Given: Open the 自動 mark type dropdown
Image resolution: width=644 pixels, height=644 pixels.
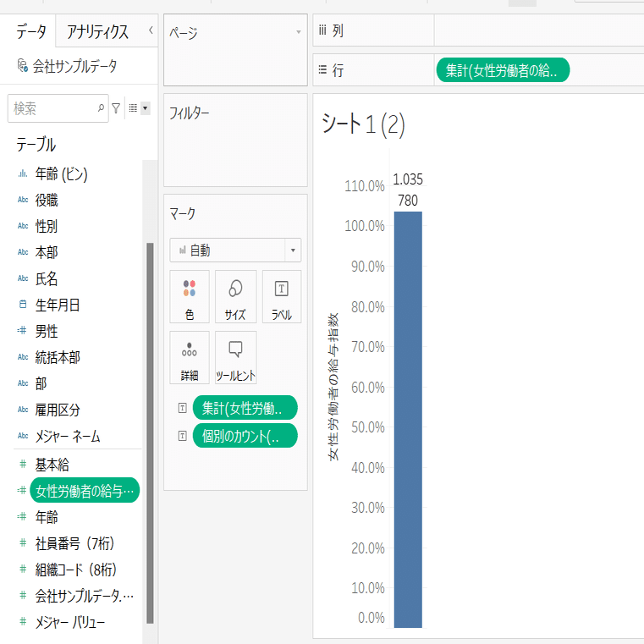Looking at the screenshot, I should pos(235,250).
